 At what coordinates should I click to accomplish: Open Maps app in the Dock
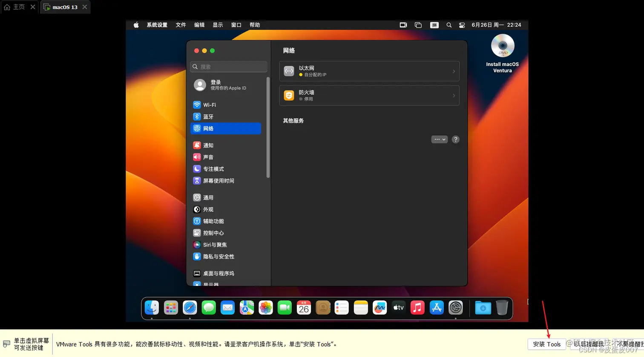tap(247, 308)
